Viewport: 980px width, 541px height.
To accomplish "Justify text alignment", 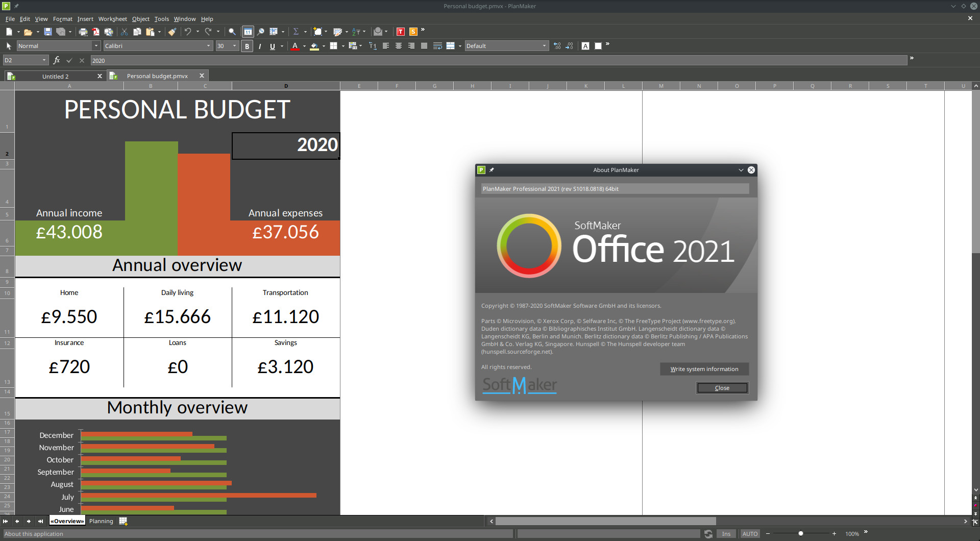I will (x=424, y=46).
